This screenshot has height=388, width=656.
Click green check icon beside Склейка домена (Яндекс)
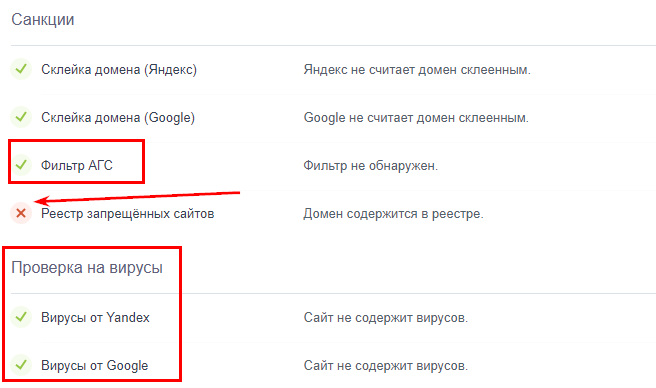coord(21,69)
